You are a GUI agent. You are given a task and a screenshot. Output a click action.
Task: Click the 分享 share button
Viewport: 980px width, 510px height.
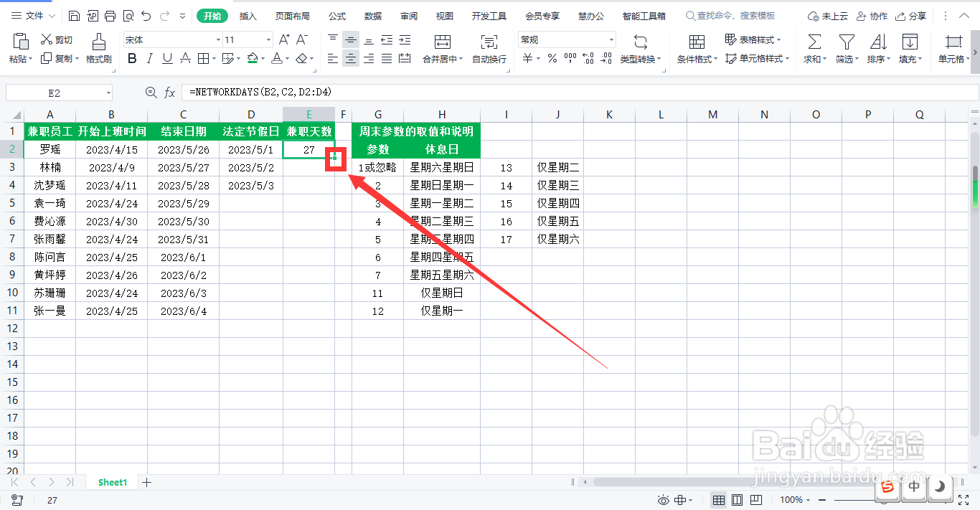[910, 16]
